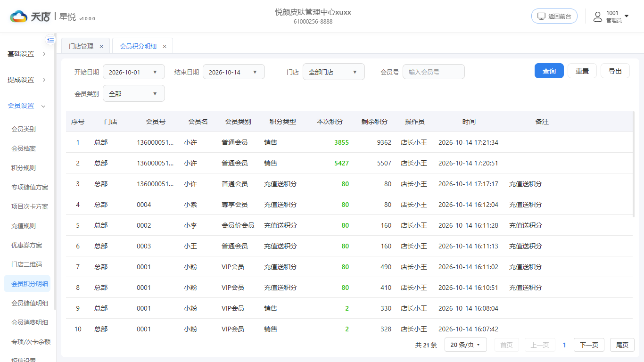644x362 pixels.
Task: Click the 重置 button
Action: [582, 71]
